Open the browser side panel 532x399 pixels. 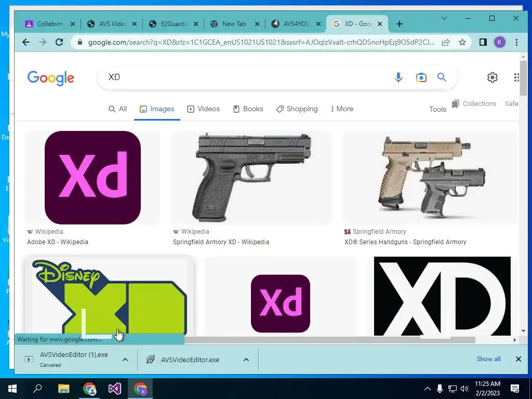click(483, 42)
